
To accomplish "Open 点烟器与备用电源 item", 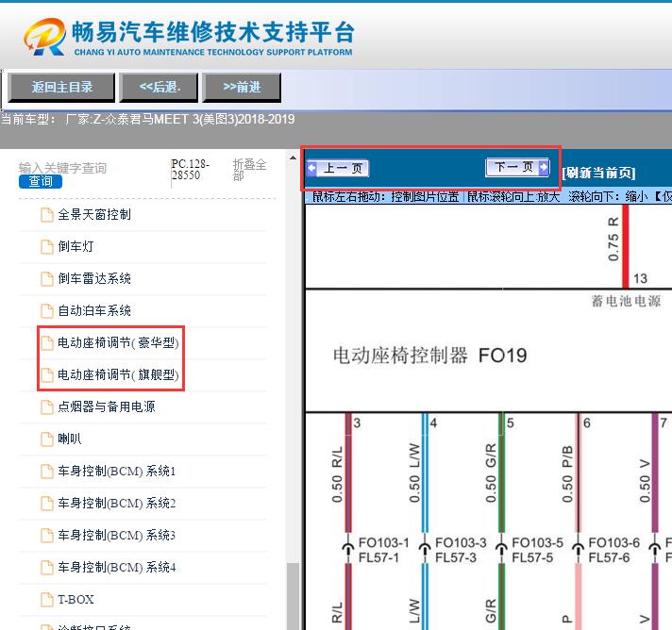I will 107,406.
